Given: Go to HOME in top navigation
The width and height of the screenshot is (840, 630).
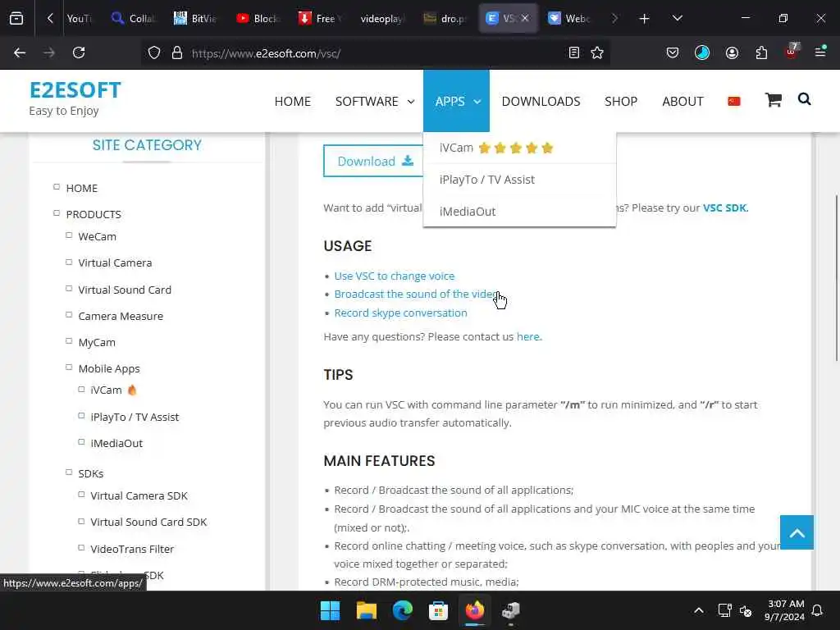Looking at the screenshot, I should click(x=293, y=101).
